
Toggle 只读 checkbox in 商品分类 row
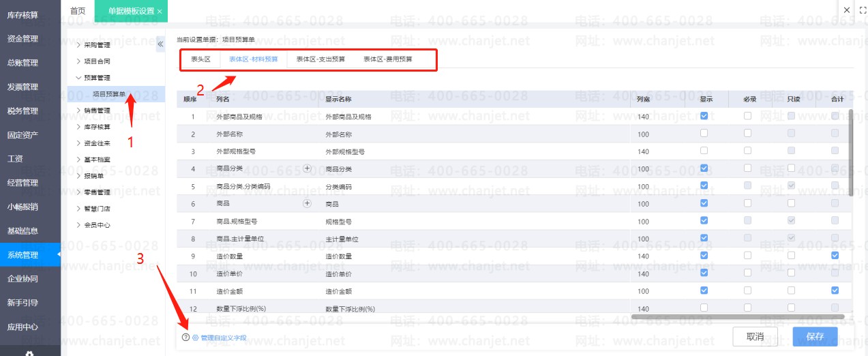point(791,168)
